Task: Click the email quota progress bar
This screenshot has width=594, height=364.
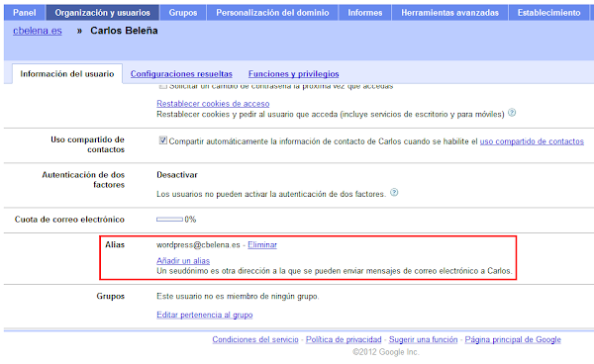Action: tap(169, 219)
